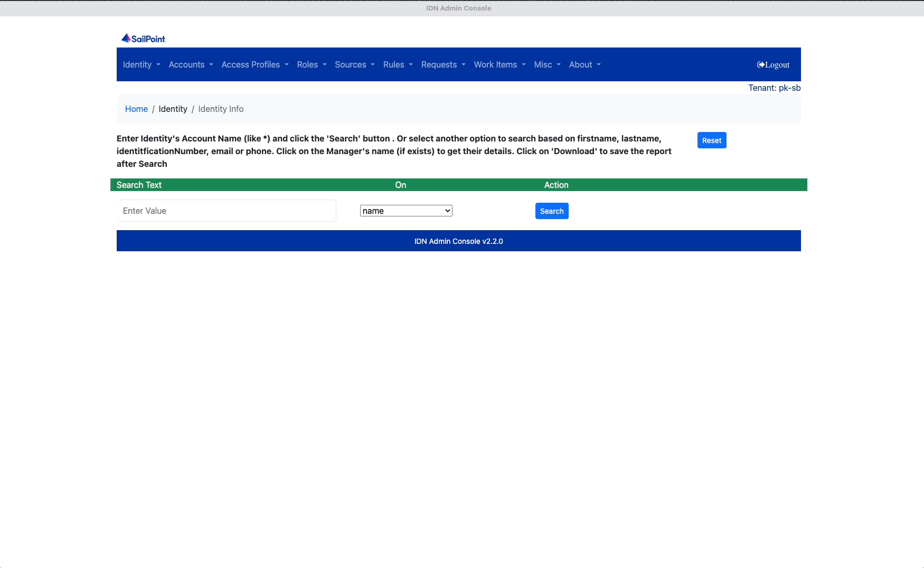Open the Identity dropdown menu
Viewport: 924px width, 568px height.
pyautogui.click(x=141, y=65)
